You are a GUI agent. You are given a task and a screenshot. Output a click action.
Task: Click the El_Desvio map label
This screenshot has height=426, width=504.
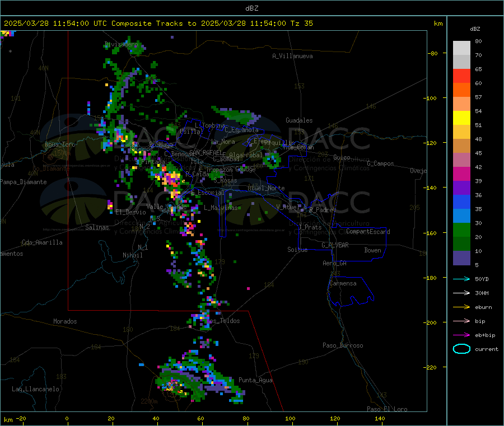click(130, 212)
